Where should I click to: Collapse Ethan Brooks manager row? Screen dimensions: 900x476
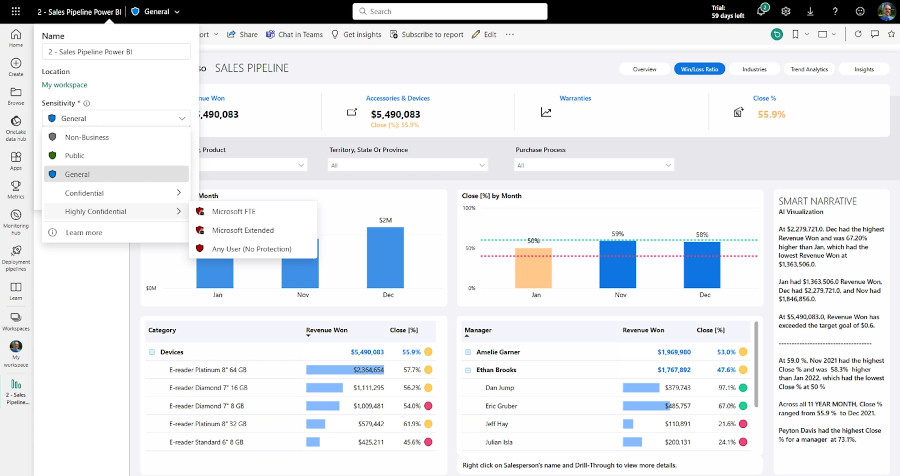pyautogui.click(x=468, y=370)
